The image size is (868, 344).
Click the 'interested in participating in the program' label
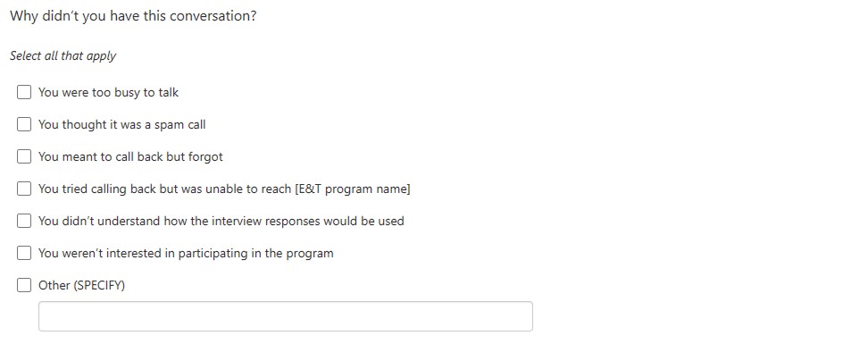(220, 253)
